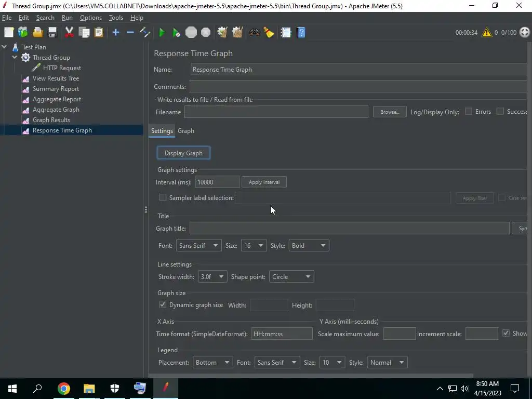This screenshot has width=532, height=399.
Task: Toggle the Y Axis Show checkbox
Action: coord(506,333)
